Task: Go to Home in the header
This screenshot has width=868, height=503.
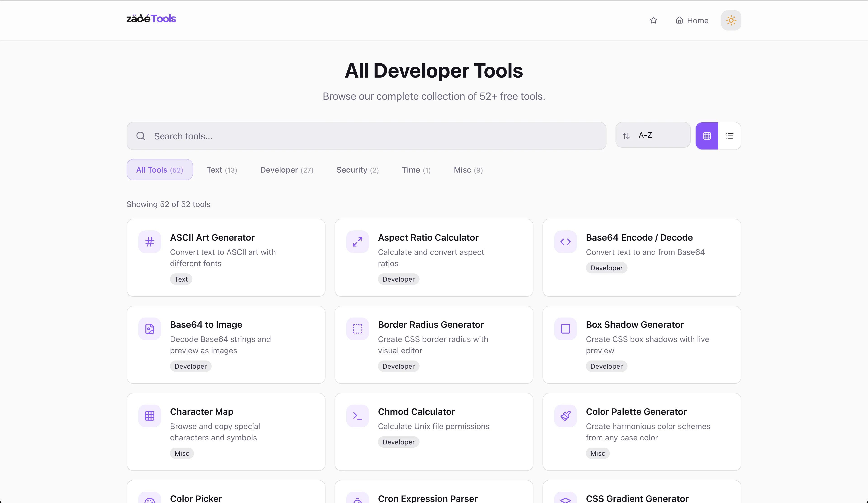Action: pos(692,20)
